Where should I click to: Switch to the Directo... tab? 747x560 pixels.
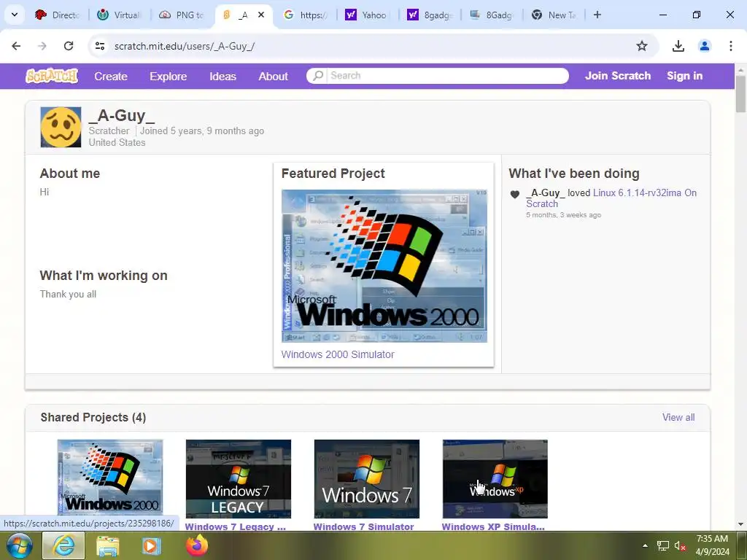[x=58, y=15]
